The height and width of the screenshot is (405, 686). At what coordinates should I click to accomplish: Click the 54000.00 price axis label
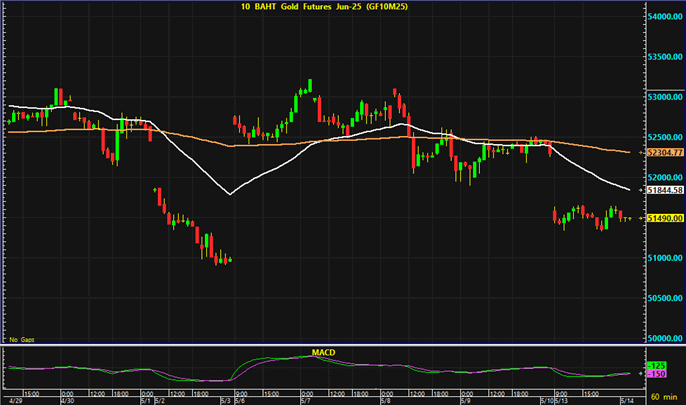661,17
